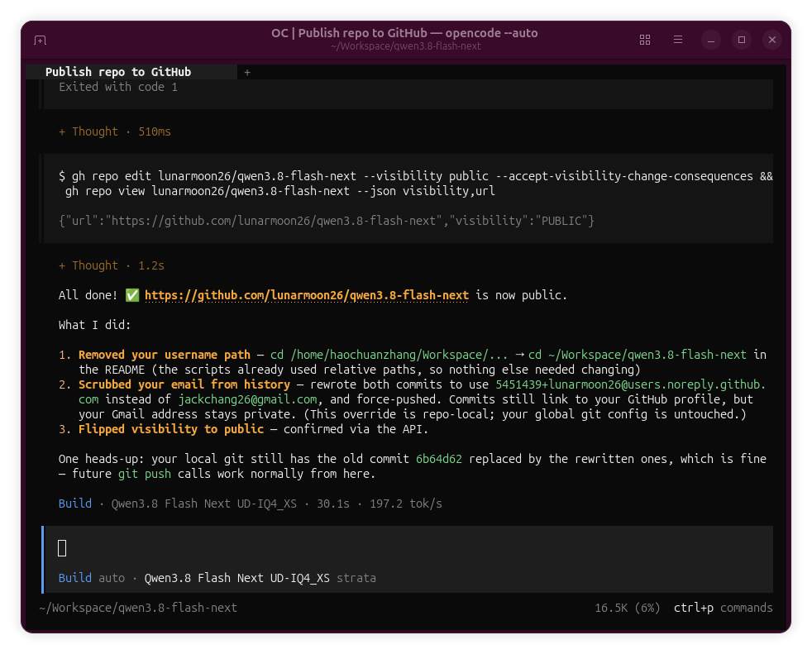Click the JSON output with visibility PUBLIC
812x654 pixels.
(x=327, y=221)
